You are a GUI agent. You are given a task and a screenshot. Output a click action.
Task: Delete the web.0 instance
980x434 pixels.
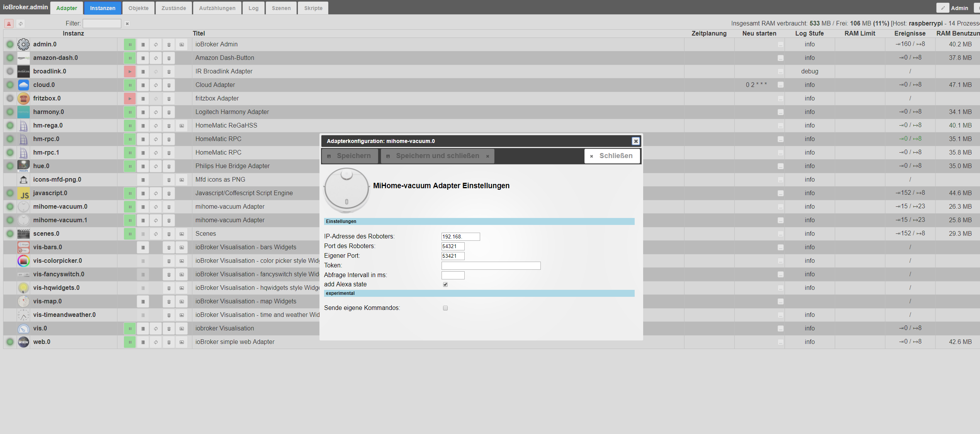click(x=169, y=342)
